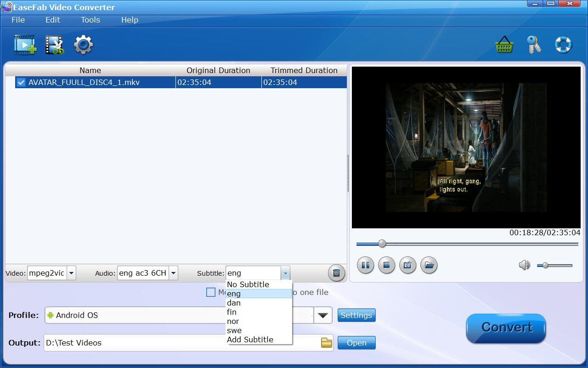Collapse the Subtitle dropdown arrow
Image resolution: width=588 pixels, height=368 pixels.
(285, 273)
